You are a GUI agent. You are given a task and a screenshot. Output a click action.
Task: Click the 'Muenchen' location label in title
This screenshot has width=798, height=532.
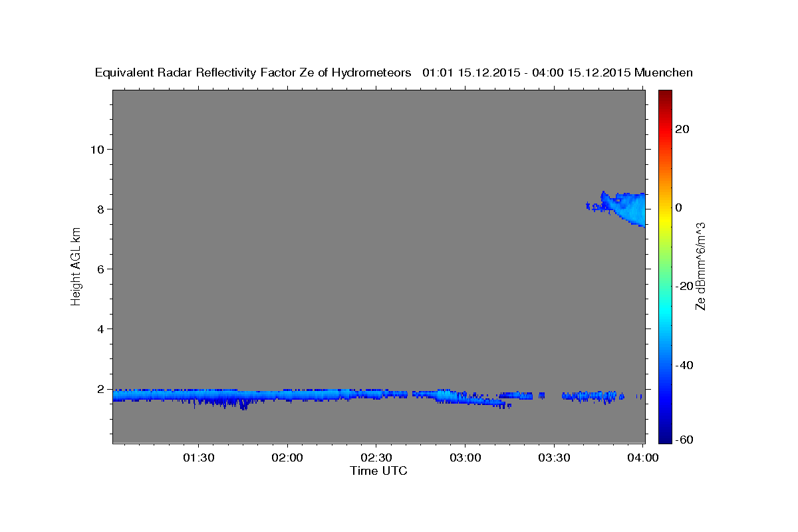tap(664, 72)
